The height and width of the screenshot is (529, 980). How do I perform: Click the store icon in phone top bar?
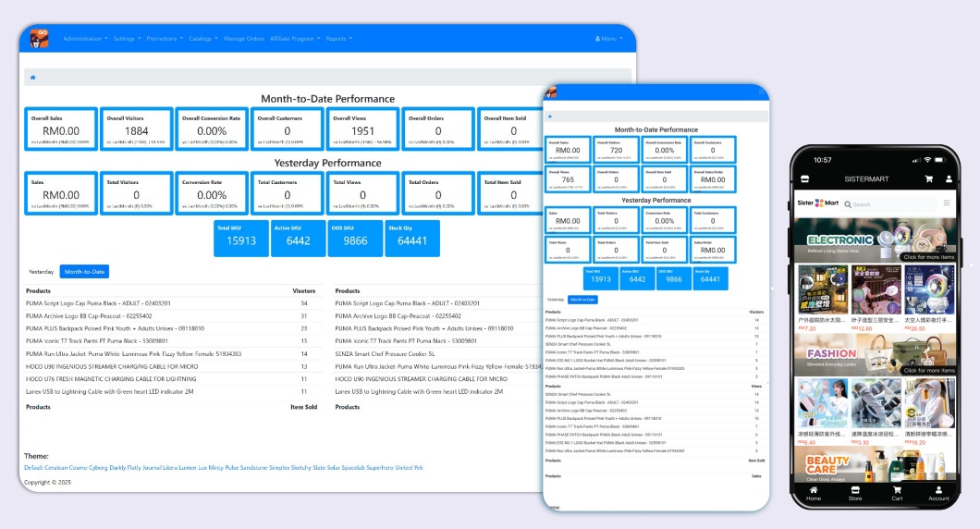(x=804, y=178)
